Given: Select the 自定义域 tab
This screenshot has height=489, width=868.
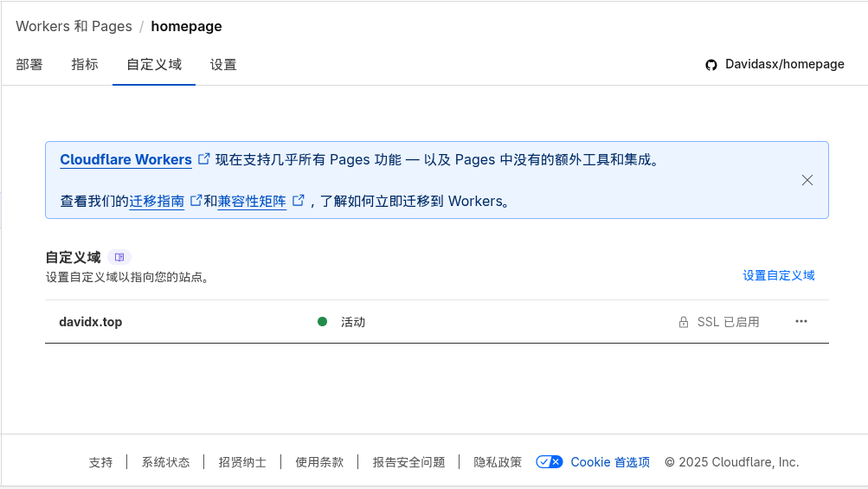Looking at the screenshot, I should click(154, 65).
